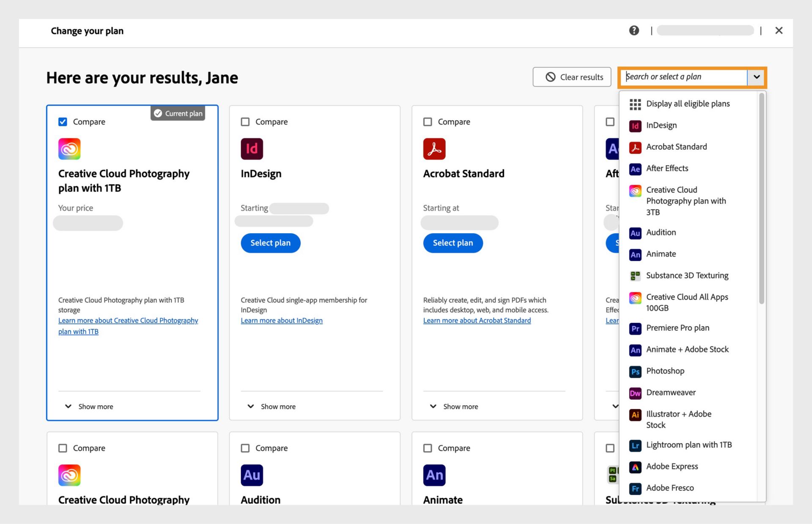Image resolution: width=812 pixels, height=524 pixels.
Task: Choose Photoshop from the plan list
Action: point(665,371)
